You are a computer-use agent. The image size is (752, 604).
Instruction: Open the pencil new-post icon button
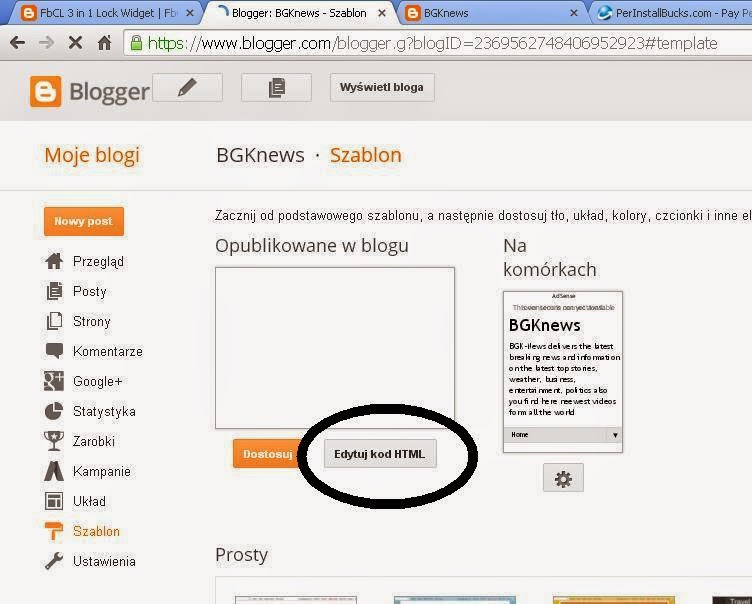[188, 87]
